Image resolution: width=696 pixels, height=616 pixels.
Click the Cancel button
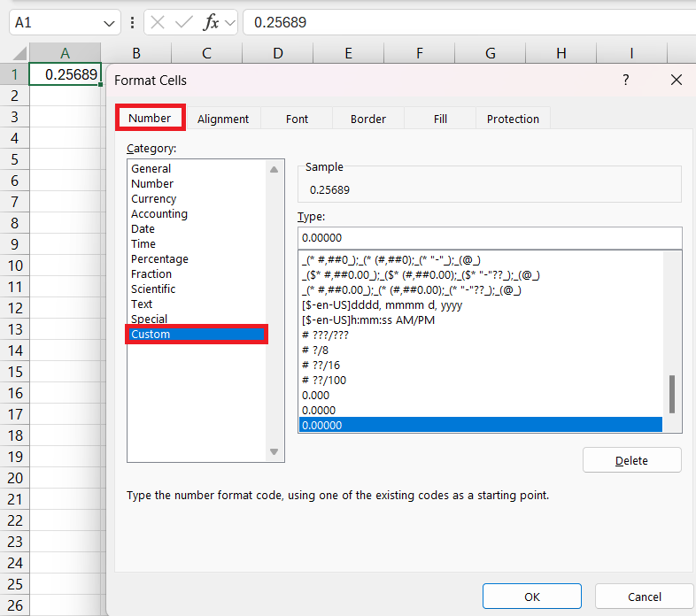644,597
